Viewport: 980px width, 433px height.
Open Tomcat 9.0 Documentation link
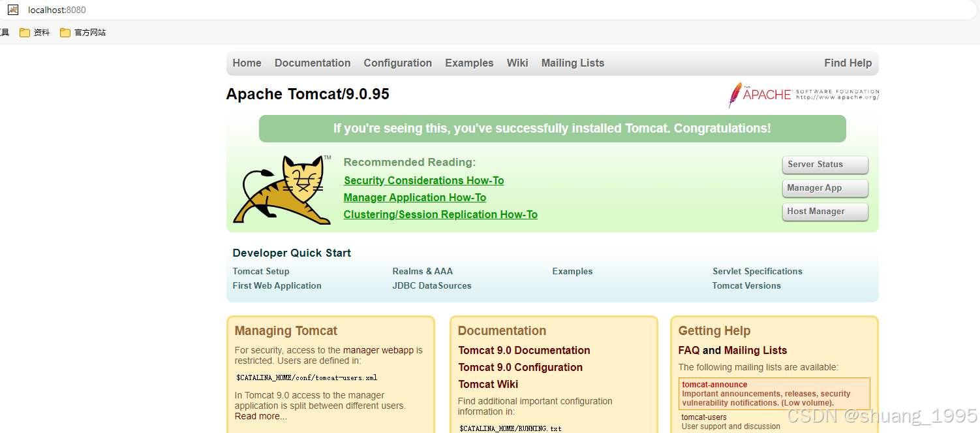point(524,350)
